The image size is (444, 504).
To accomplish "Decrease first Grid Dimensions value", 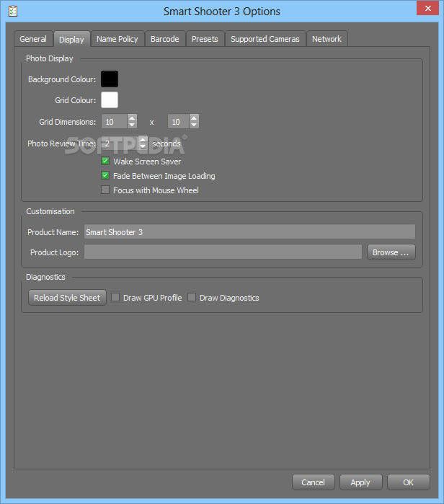I will coord(132,125).
